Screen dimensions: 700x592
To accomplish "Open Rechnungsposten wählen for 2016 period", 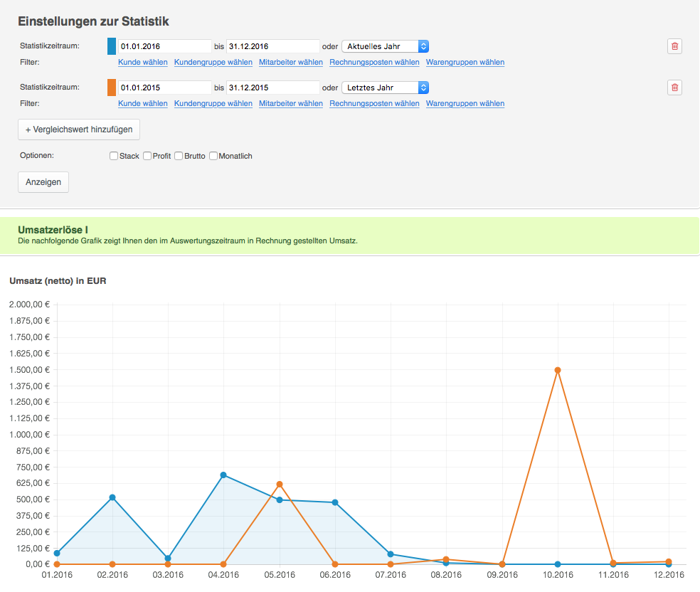I will tap(375, 62).
